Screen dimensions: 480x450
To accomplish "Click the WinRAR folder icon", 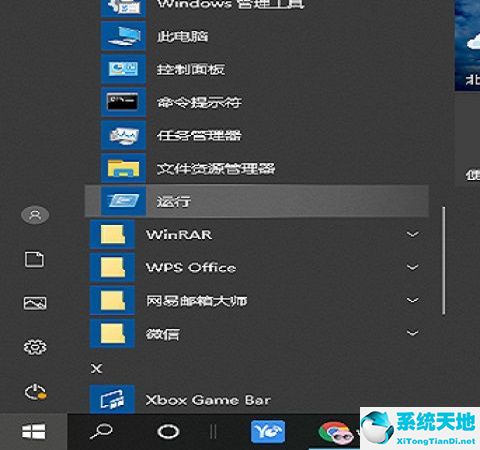I will (x=112, y=234).
